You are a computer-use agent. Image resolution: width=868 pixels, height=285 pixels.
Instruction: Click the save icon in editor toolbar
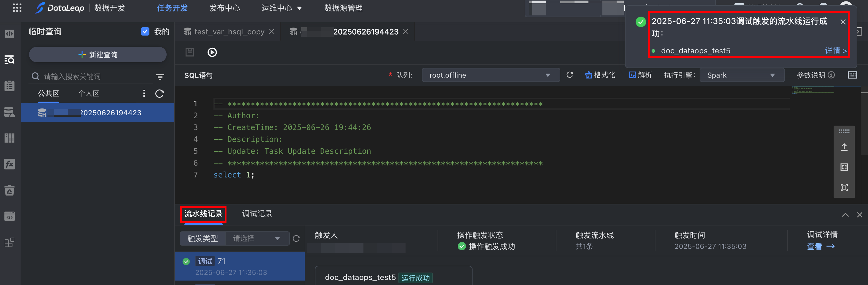click(190, 52)
